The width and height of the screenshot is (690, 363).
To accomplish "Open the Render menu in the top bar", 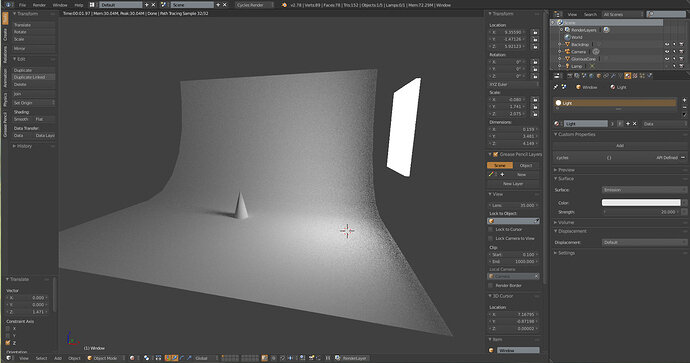I will click(x=39, y=5).
